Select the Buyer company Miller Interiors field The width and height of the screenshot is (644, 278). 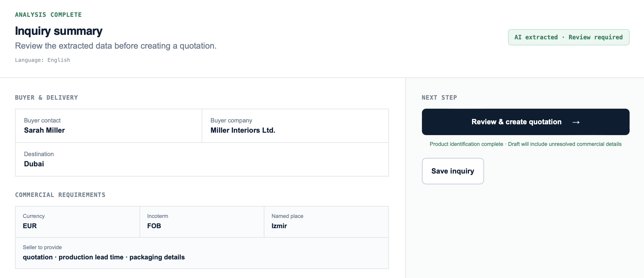click(295, 126)
